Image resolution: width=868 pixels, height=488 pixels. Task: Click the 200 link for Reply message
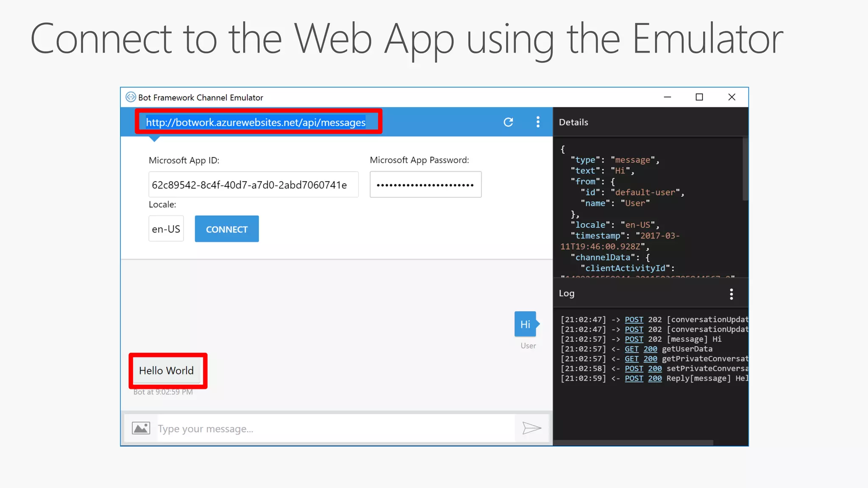pyautogui.click(x=654, y=378)
